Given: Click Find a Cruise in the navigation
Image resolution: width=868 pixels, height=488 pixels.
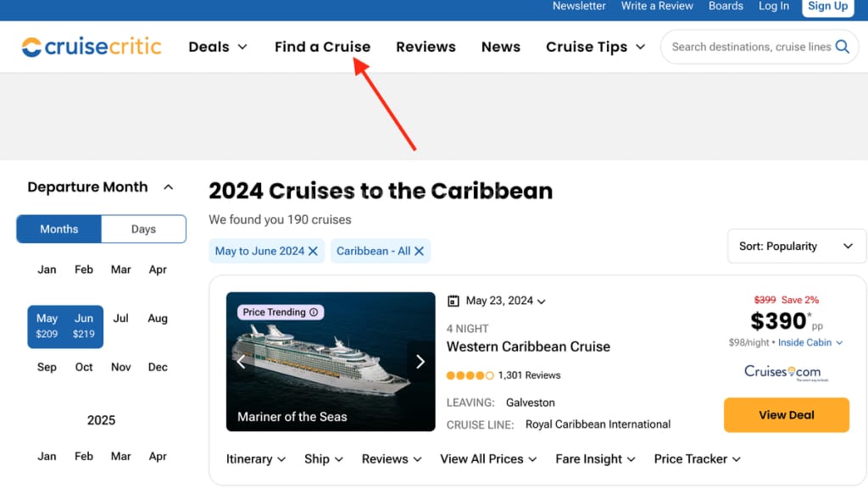Looking at the screenshot, I should (322, 47).
